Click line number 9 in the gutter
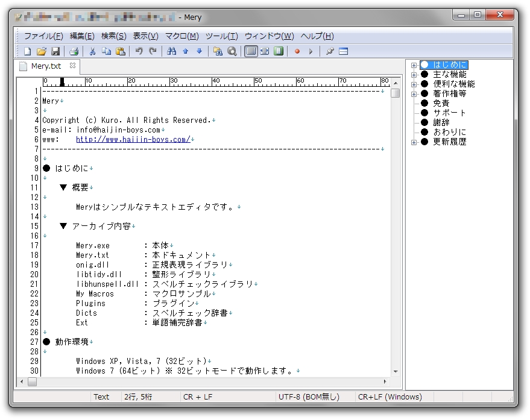Viewport: 530px width, 420px height. (x=36, y=168)
